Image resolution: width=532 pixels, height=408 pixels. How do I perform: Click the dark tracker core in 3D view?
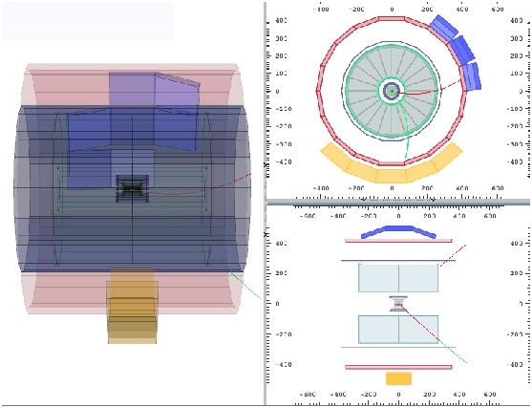tap(133, 189)
